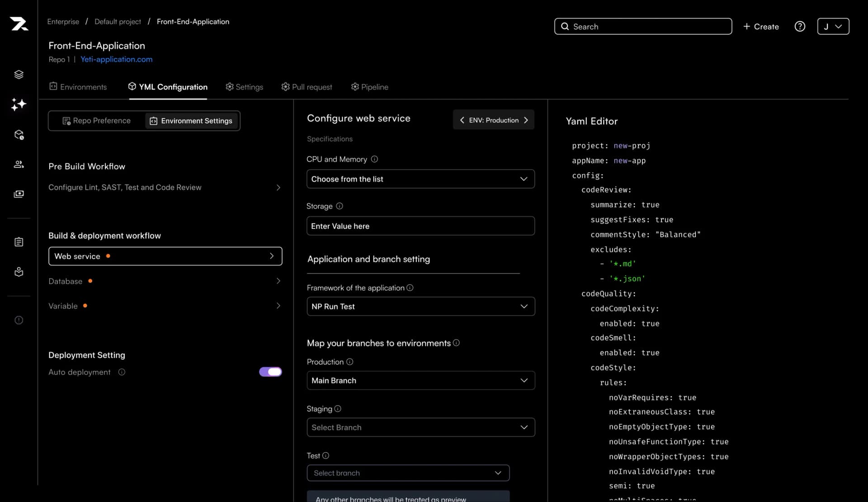
Task: Click the project: new-proj line in Yaml Editor
Action: (x=611, y=146)
